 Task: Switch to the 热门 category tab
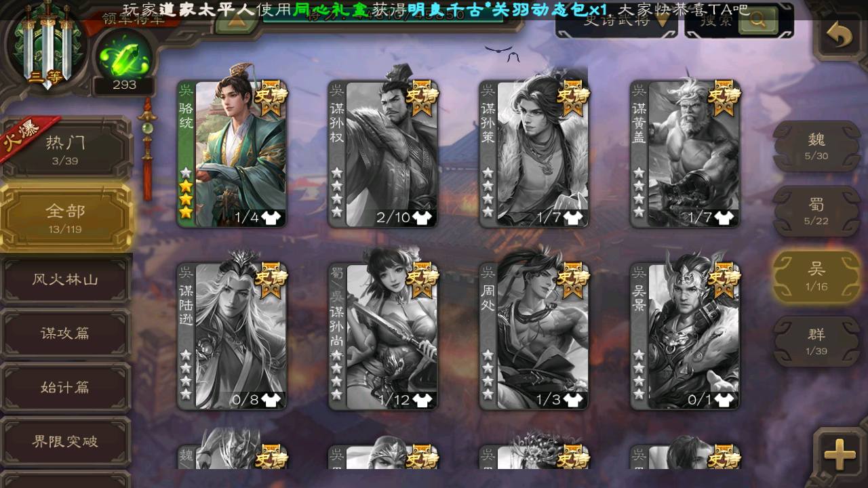tap(66, 148)
